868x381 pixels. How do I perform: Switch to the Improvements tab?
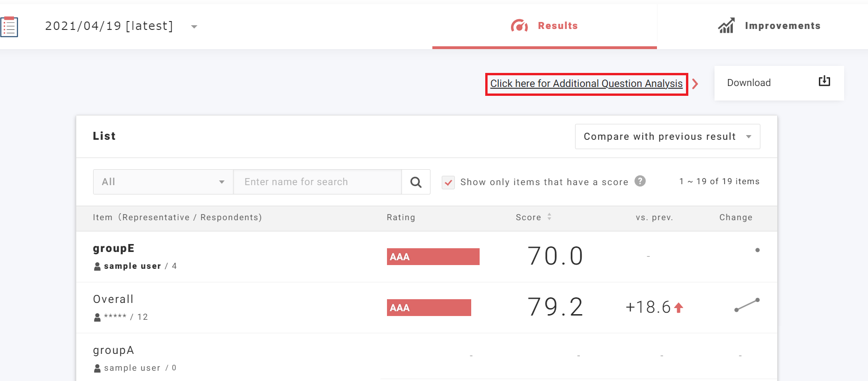[x=770, y=26]
